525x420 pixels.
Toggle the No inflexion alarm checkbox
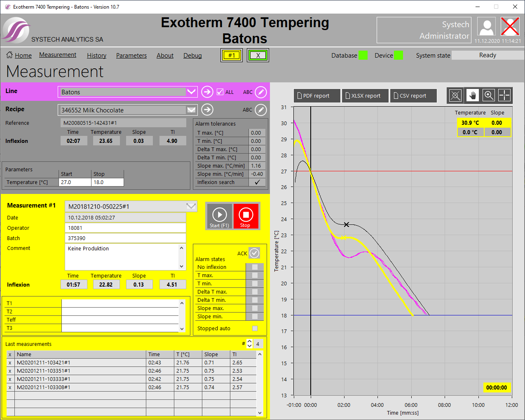pyautogui.click(x=255, y=267)
